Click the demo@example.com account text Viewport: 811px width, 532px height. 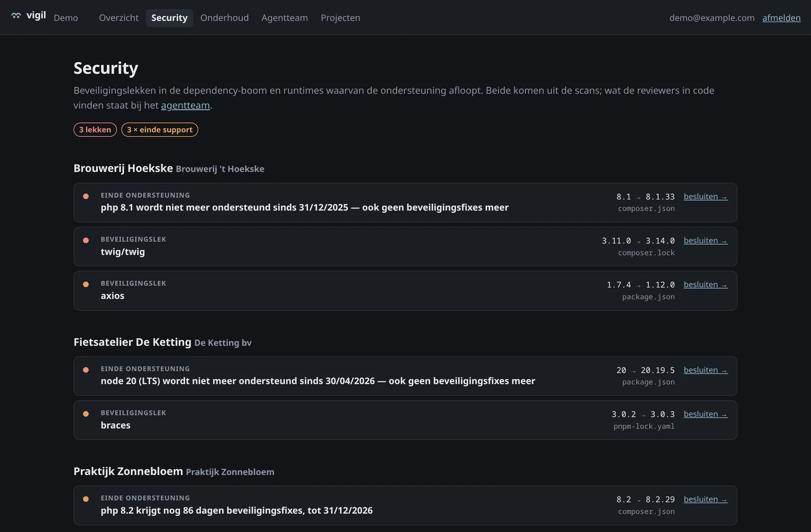tap(712, 18)
